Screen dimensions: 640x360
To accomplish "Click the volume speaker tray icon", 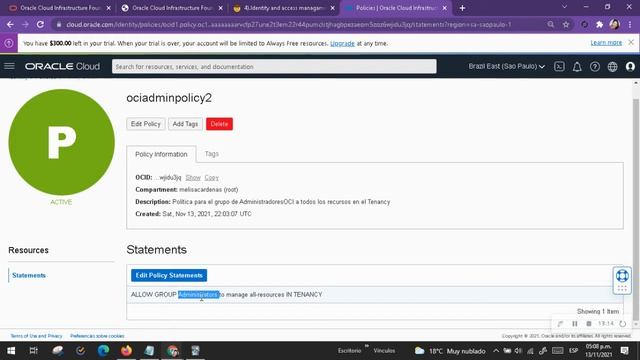I will click(518, 351).
